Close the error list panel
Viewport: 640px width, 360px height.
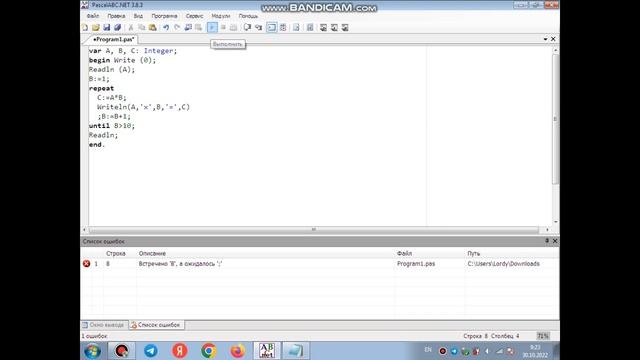pyautogui.click(x=555, y=241)
